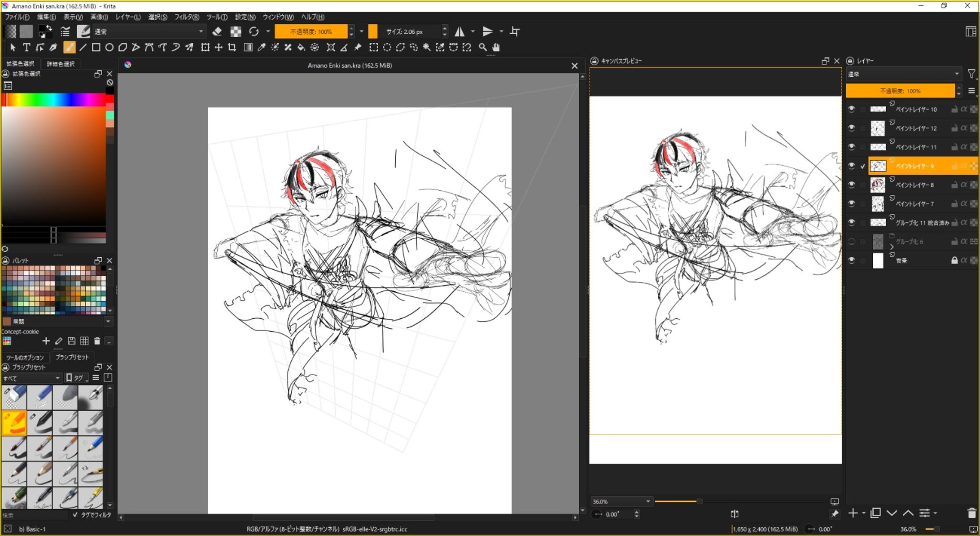Add a new layer with plus icon

853,513
